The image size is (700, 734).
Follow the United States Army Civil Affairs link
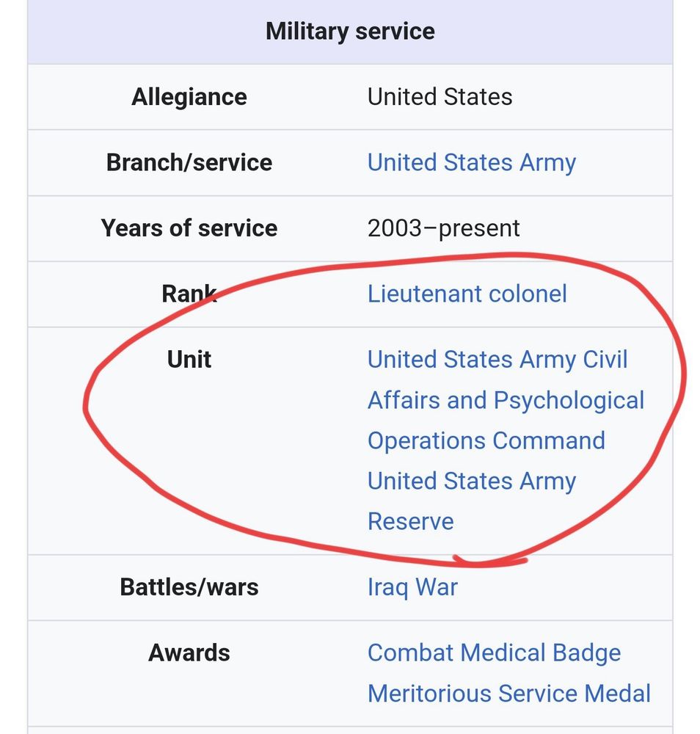(x=506, y=400)
